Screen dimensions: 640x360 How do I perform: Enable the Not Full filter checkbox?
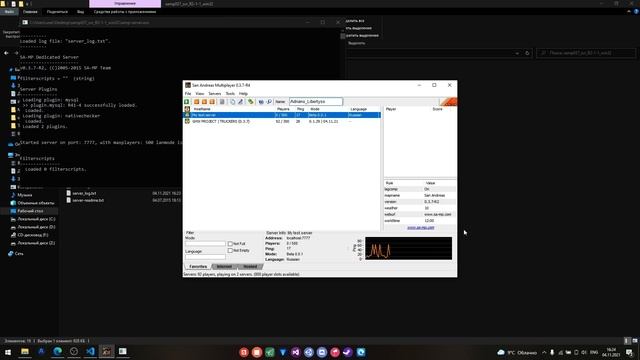point(230,244)
